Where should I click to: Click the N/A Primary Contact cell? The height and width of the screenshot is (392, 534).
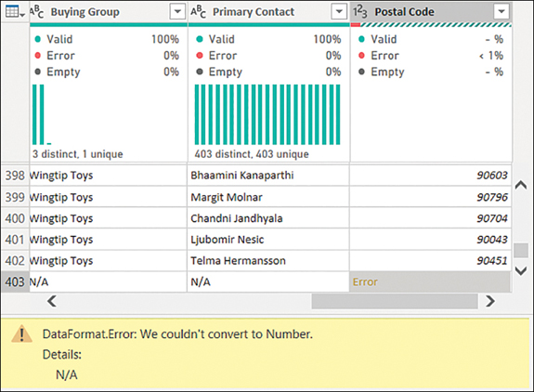(268, 282)
